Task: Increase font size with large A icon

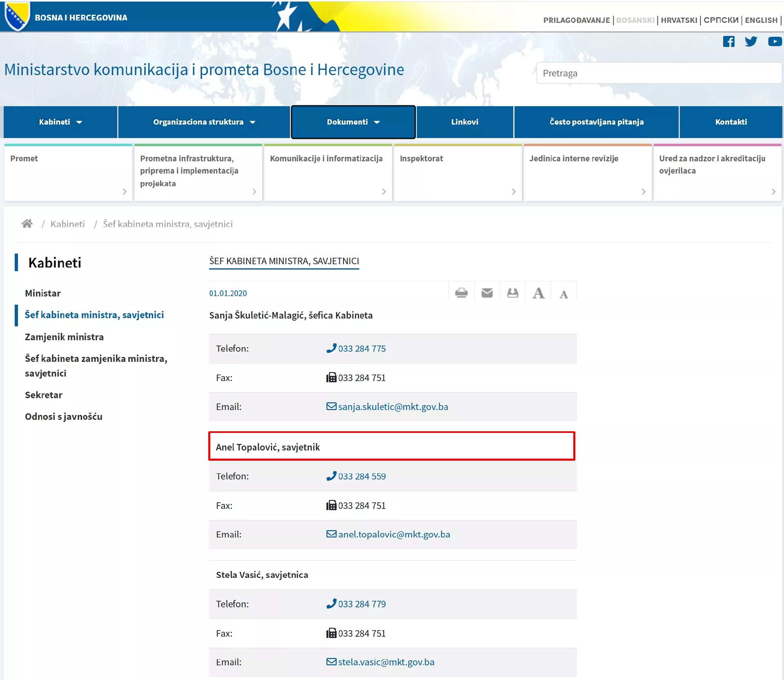Action: click(x=538, y=293)
